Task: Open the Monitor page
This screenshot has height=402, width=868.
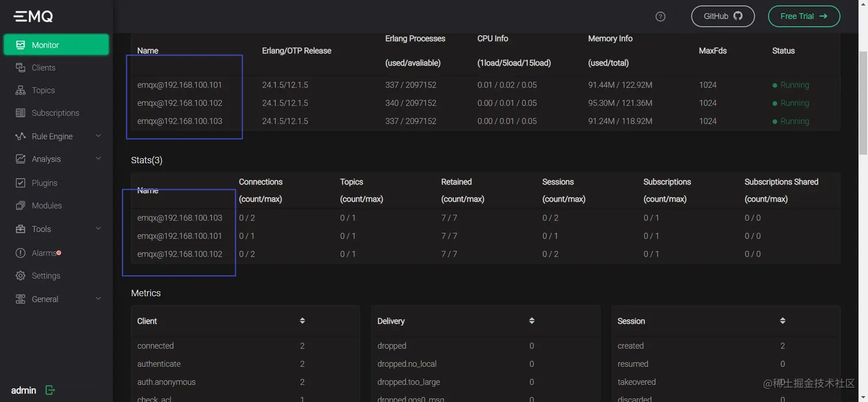Action: click(56, 45)
